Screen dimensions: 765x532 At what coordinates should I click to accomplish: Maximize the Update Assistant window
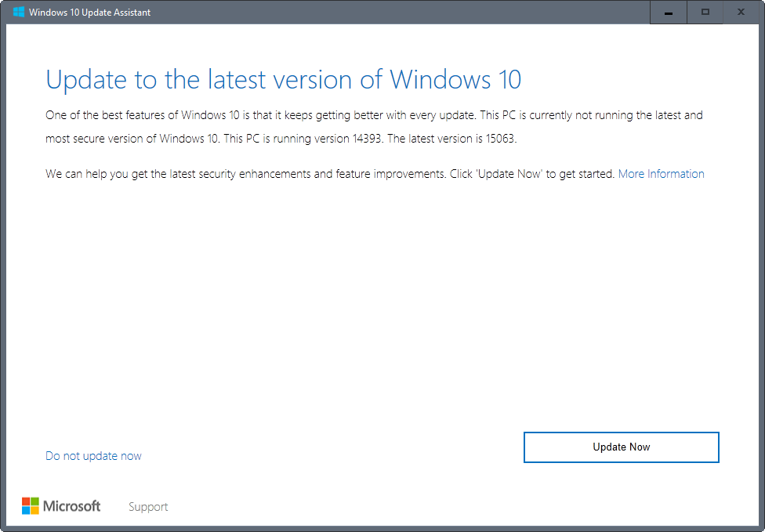click(x=705, y=13)
